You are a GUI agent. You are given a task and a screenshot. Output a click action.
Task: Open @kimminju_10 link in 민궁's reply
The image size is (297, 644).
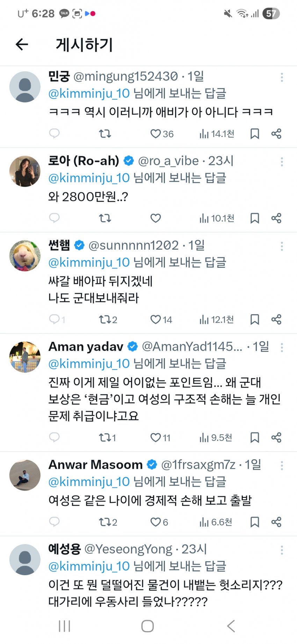[89, 94]
